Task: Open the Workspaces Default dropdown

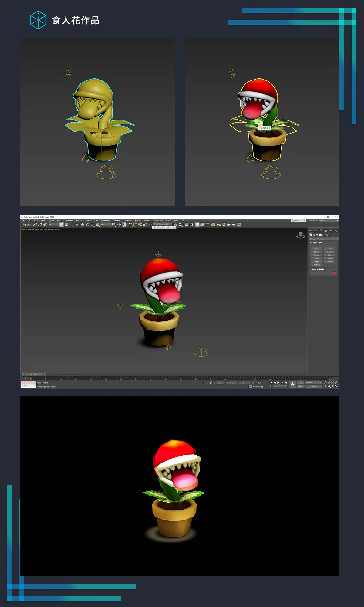Action: (x=328, y=221)
